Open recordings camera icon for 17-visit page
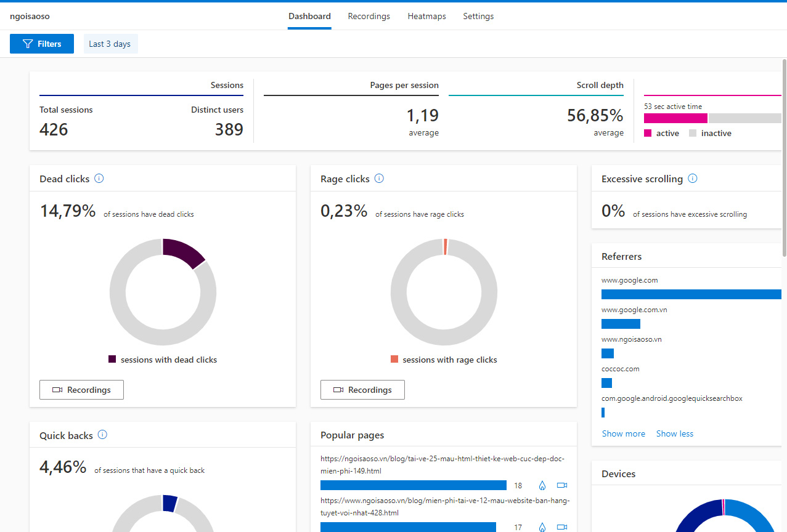Viewport: 787px width, 532px height. (x=561, y=527)
